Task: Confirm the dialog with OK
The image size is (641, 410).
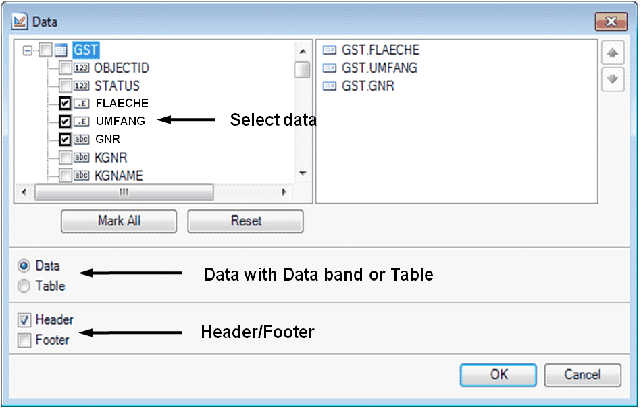Action: pos(500,374)
